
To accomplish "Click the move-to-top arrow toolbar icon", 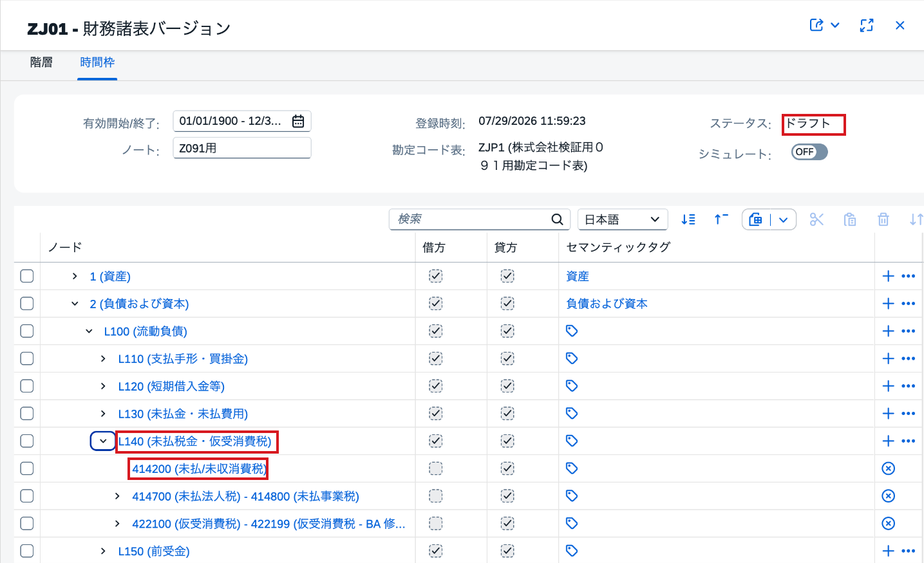I will coord(721,219).
